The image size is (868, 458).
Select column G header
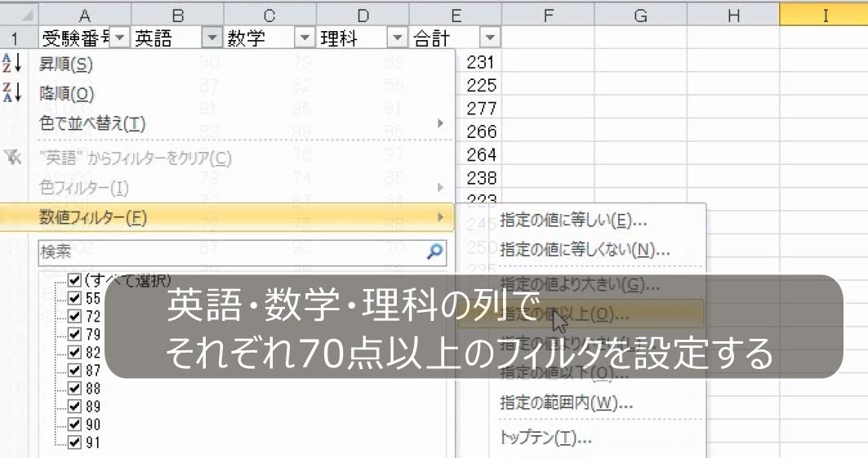[640, 15]
